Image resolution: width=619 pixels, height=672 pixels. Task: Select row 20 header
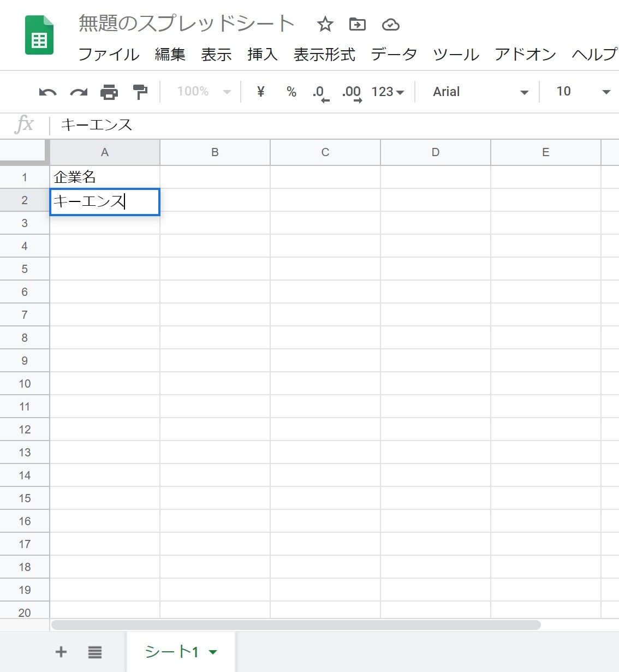coord(25,611)
